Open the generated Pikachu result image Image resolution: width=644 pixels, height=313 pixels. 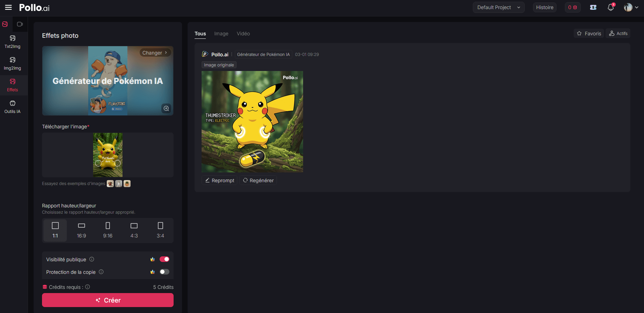252,122
